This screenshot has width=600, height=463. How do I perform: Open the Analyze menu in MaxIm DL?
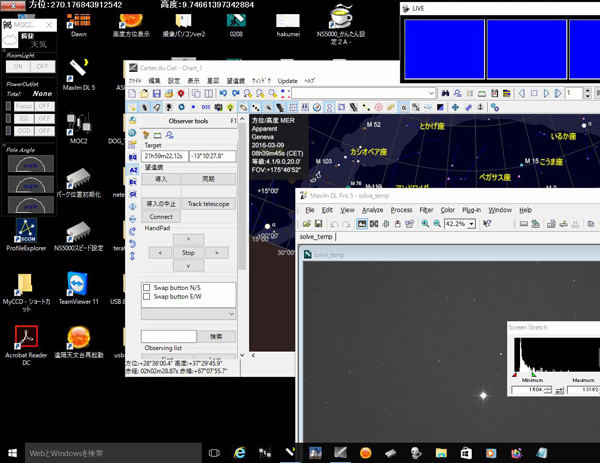pos(372,210)
